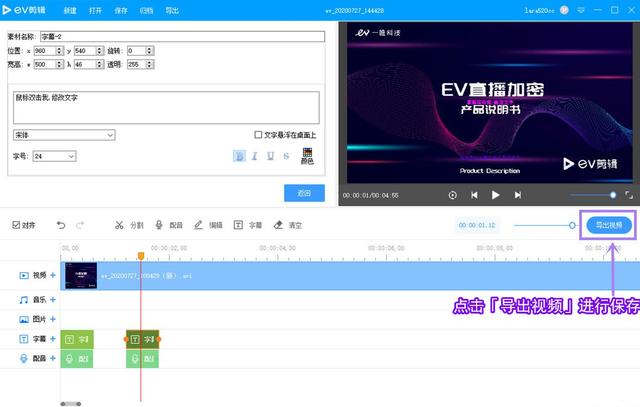Click the position x value field
Screen dimensions: 640x407
pyautogui.click(x=44, y=51)
